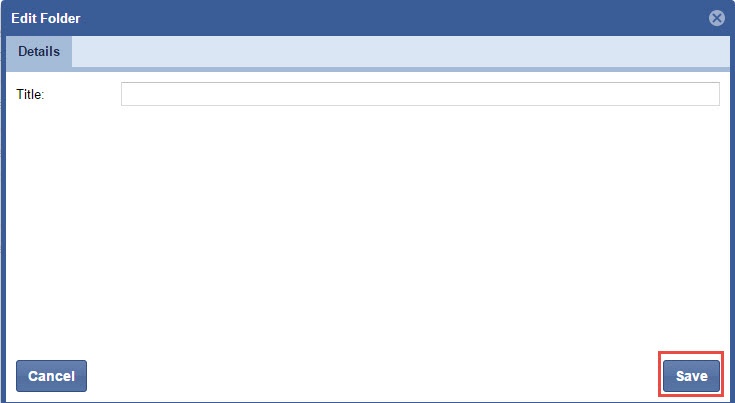735x403 pixels.
Task: Hit the circled X close icon
Action: (x=716, y=18)
